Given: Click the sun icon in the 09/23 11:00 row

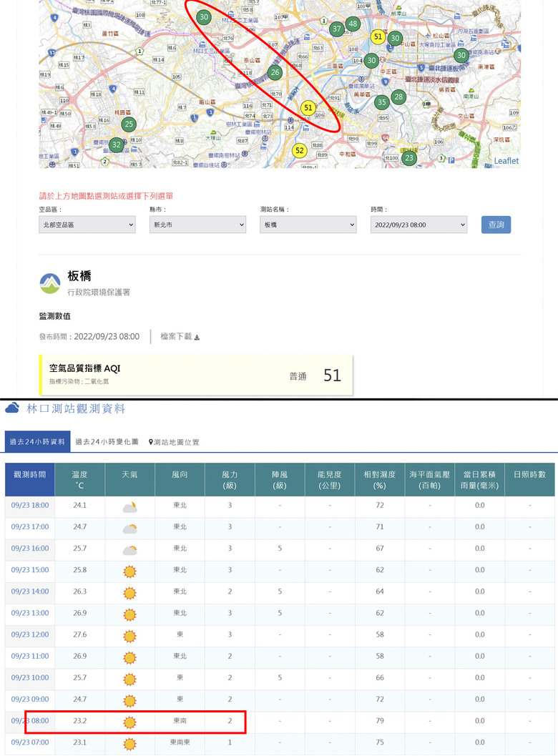Looking at the screenshot, I should coord(129,657).
